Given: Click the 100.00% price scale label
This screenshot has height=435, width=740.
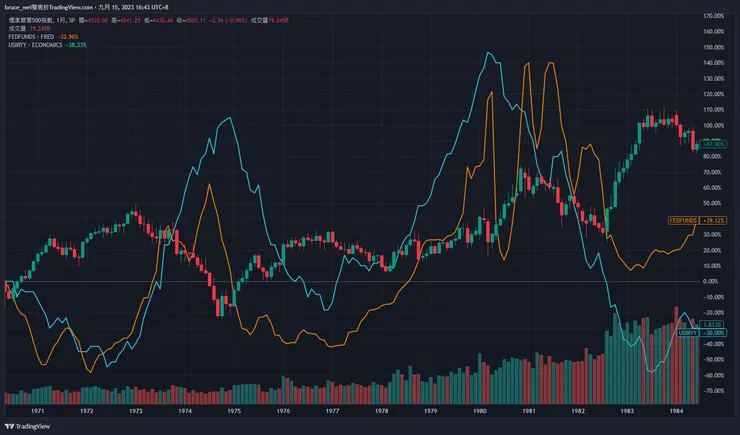Looking at the screenshot, I should click(x=713, y=125).
